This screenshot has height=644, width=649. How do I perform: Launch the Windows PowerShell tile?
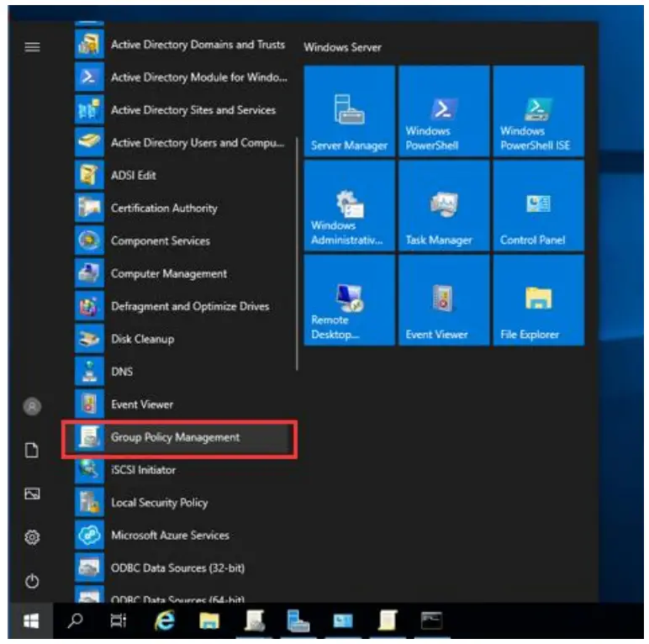pos(444,111)
